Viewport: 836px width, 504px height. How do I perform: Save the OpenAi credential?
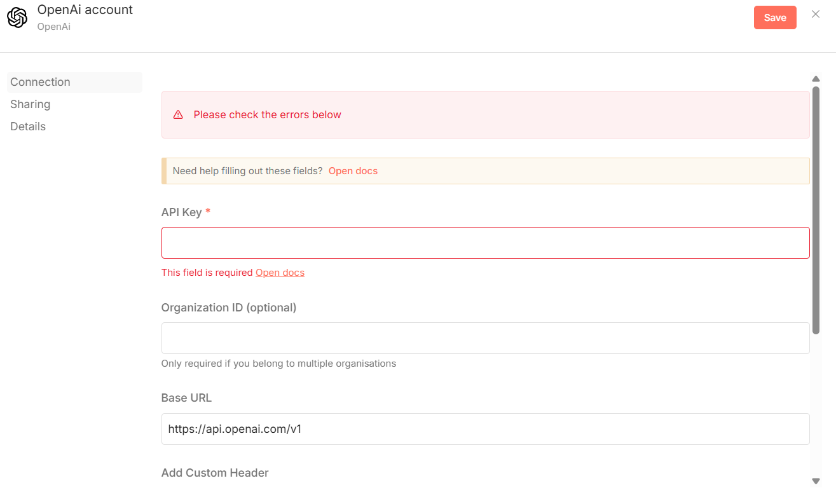click(x=775, y=18)
